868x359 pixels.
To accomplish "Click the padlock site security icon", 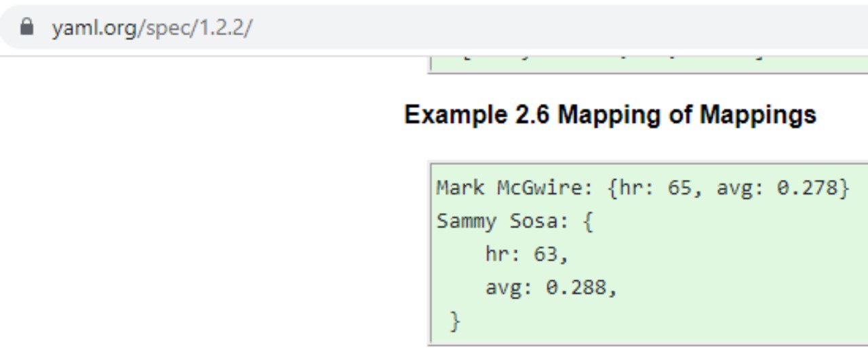I will (x=27, y=28).
